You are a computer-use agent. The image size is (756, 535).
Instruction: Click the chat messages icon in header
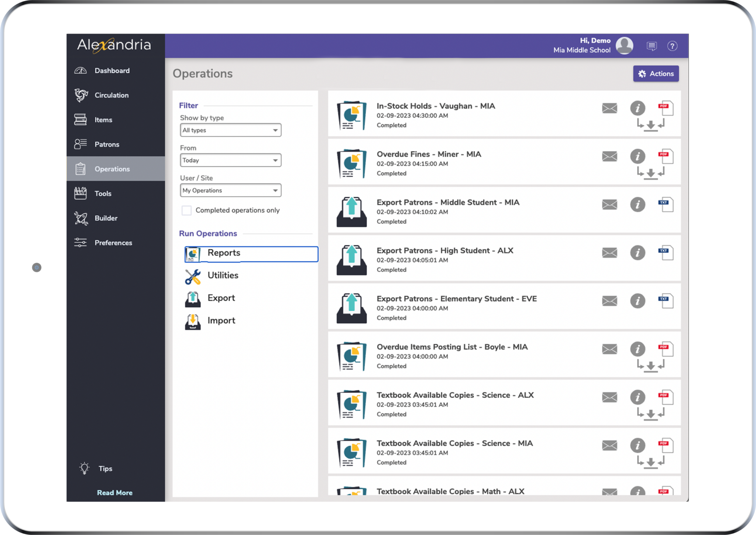point(652,46)
